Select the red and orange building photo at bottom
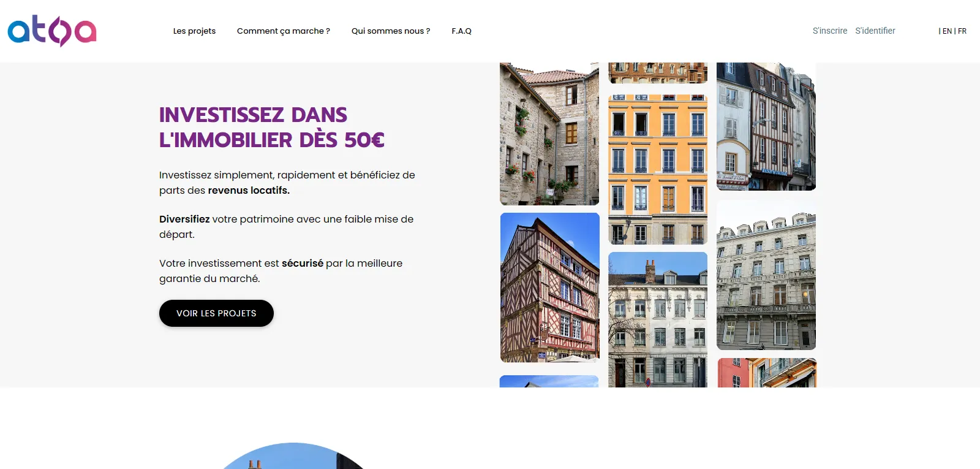The image size is (980, 469). 766,373
